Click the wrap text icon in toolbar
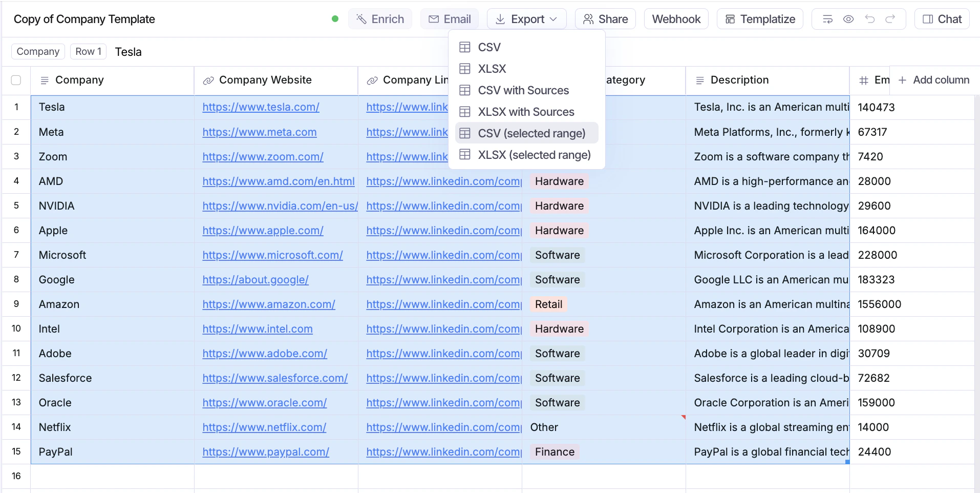Viewport: 980px width, 493px height. (827, 19)
